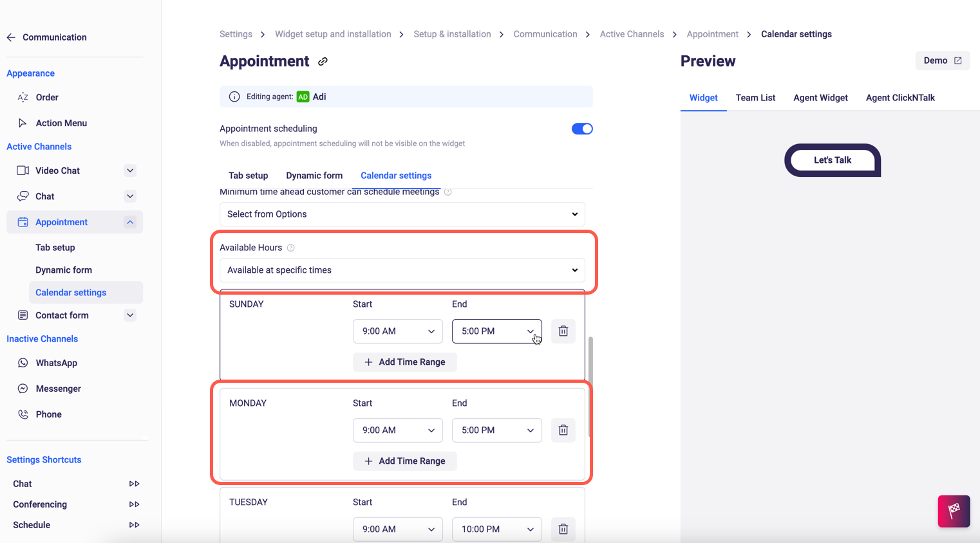Screen dimensions: 980x543
Task: Open Select from Options dropdown
Action: coord(402,214)
